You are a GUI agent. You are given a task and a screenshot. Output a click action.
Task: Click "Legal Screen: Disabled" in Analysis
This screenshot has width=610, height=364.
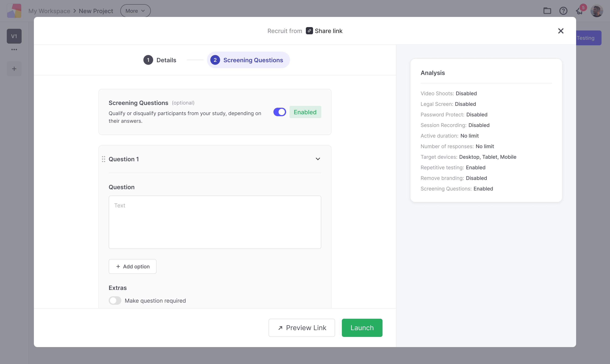(x=448, y=104)
